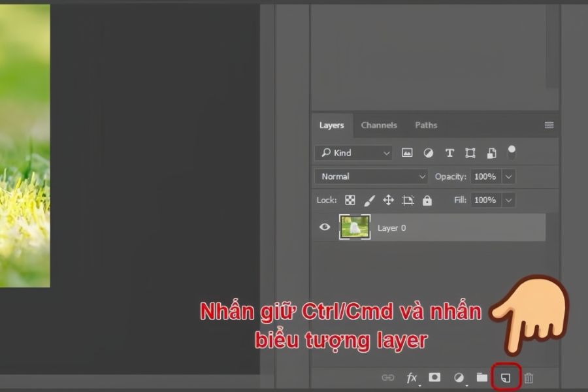This screenshot has width=588, height=392.
Task: Create a new group folder
Action: click(482, 378)
